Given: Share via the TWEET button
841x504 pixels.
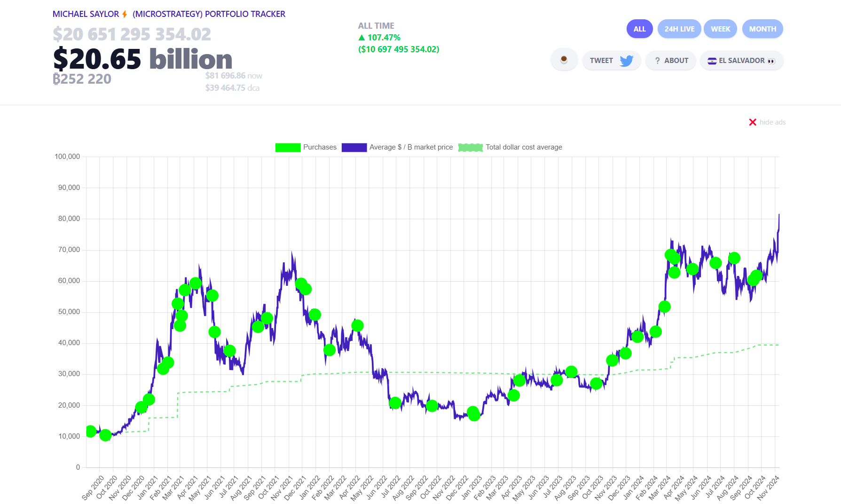Looking at the screenshot, I should (612, 61).
